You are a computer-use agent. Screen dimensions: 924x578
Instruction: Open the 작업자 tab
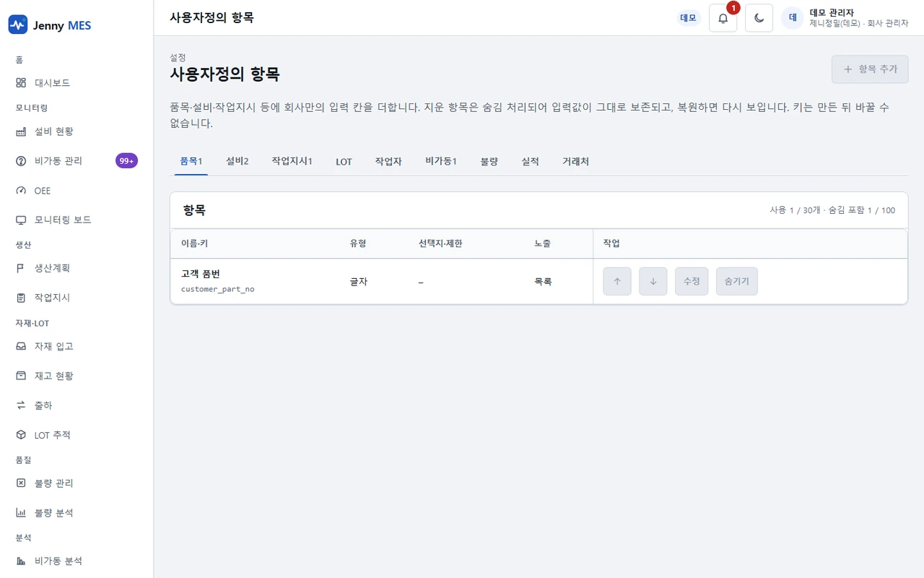point(388,161)
